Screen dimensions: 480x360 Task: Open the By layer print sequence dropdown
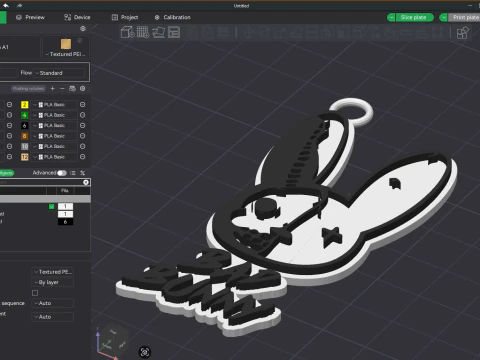click(x=53, y=282)
